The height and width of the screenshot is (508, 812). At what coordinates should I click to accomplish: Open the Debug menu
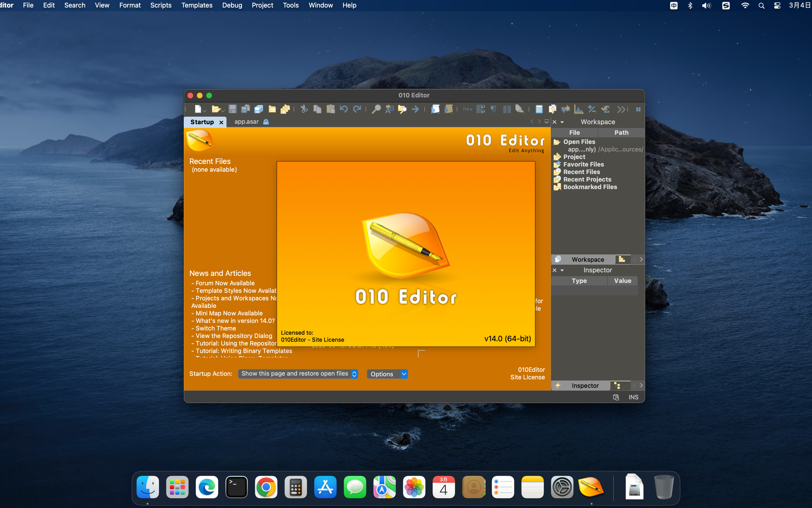click(232, 5)
